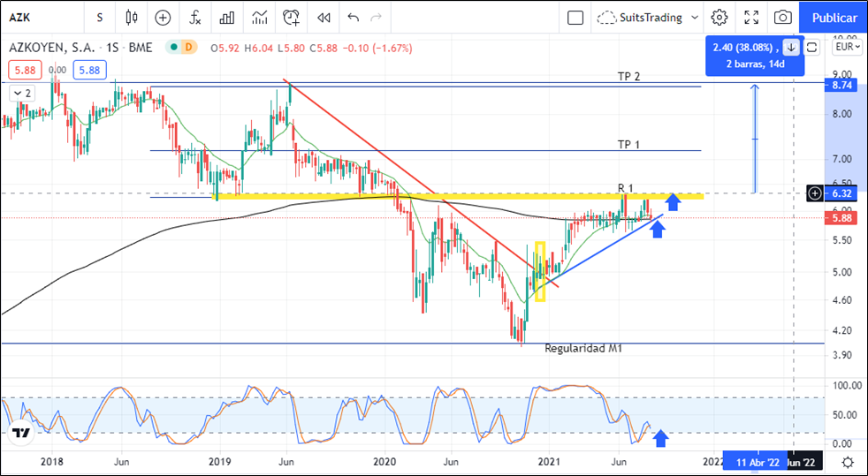Create an alert with the alarm clock icon

coord(291,17)
